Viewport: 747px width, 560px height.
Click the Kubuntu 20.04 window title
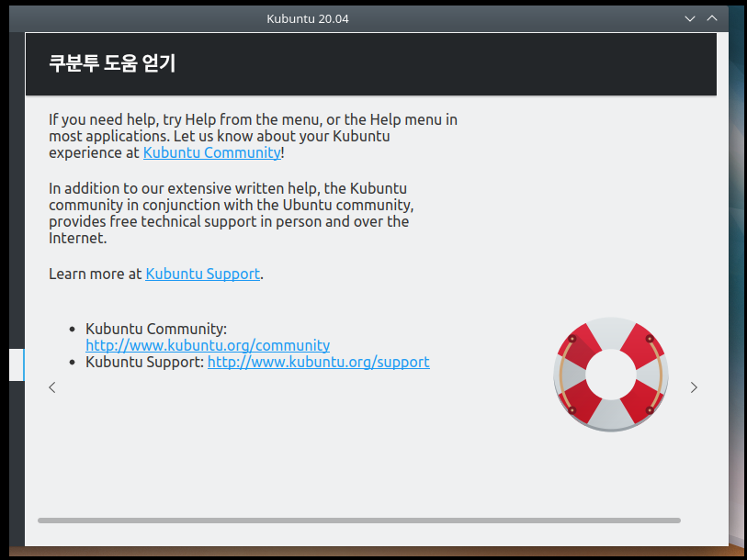pos(307,19)
